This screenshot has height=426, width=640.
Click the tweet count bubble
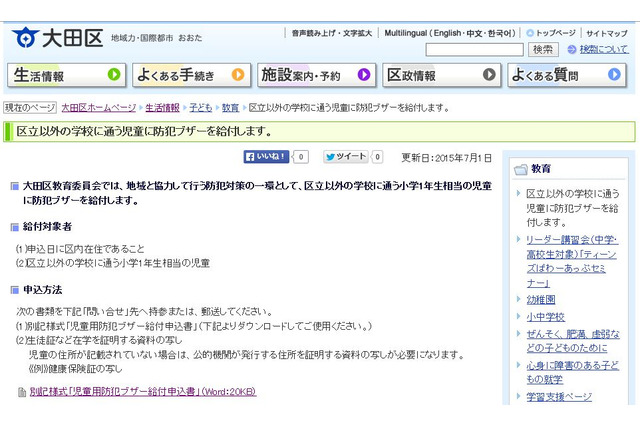click(x=378, y=157)
